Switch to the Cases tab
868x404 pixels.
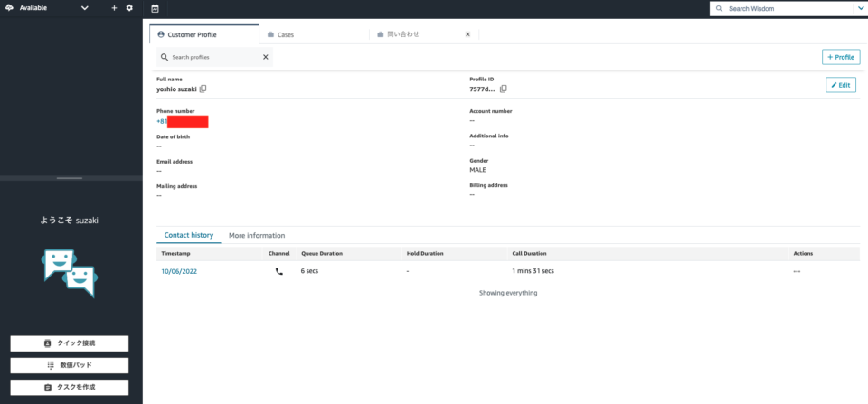point(285,34)
